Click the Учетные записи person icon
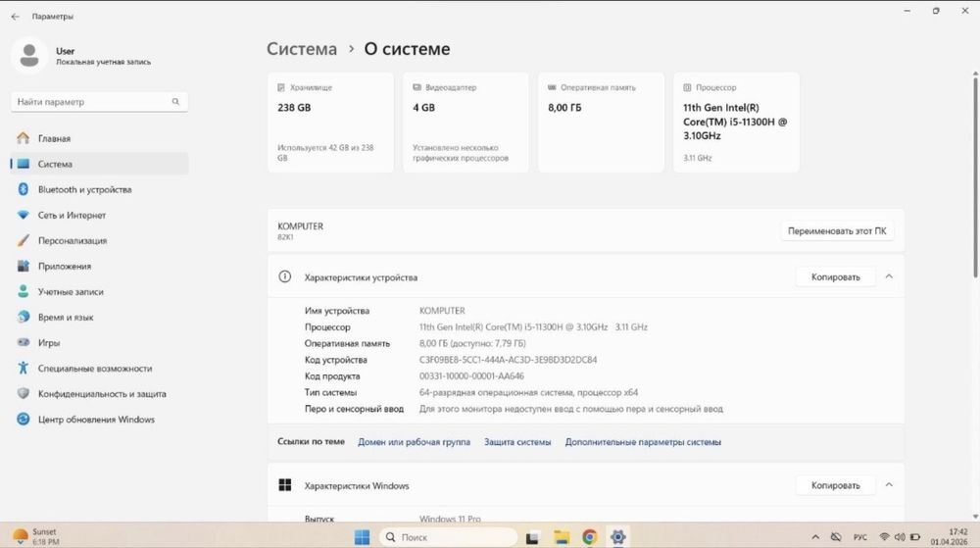The image size is (980, 548). [24, 292]
